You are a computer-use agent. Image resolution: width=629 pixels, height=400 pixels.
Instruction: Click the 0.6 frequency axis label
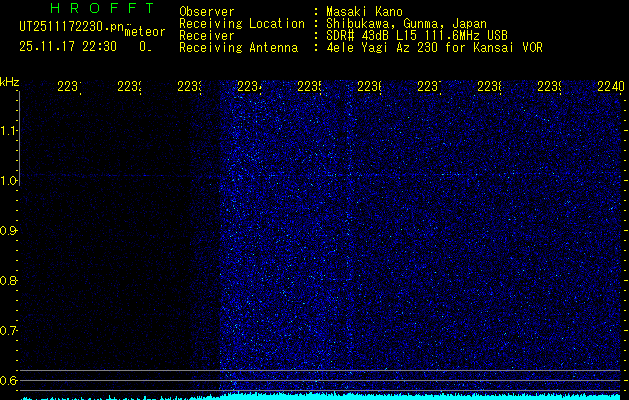click(x=8, y=380)
